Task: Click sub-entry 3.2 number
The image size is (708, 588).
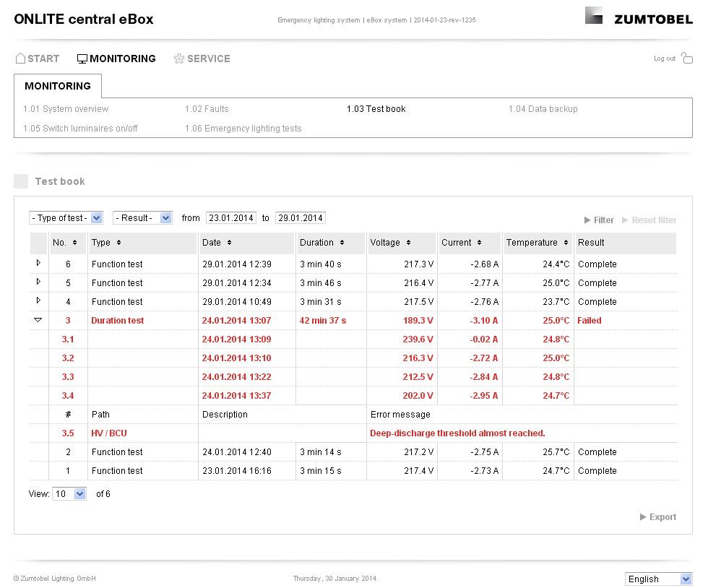Action: pyautogui.click(x=68, y=358)
